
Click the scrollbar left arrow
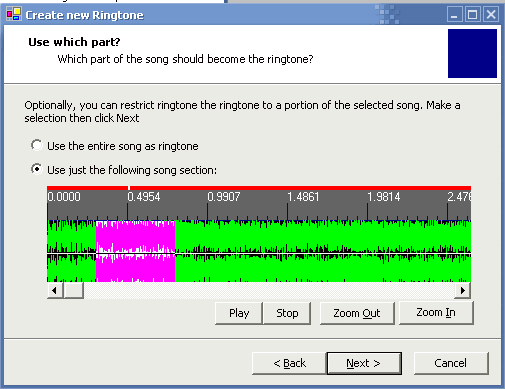pos(55,290)
